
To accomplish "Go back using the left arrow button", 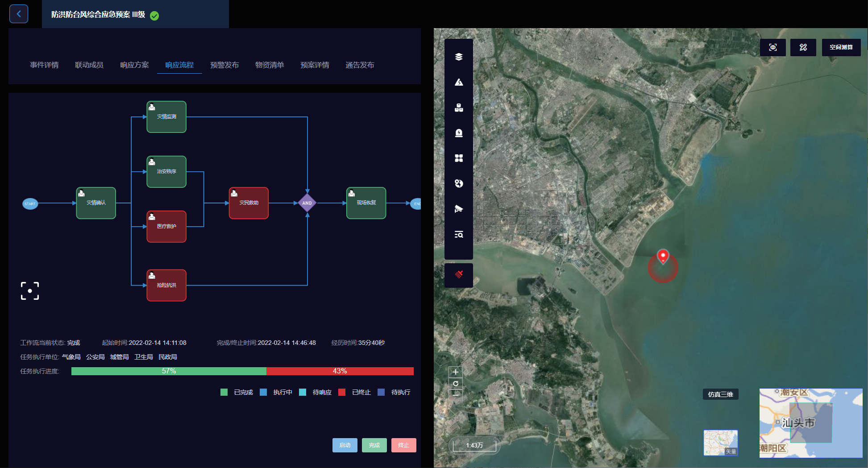I will pos(19,14).
